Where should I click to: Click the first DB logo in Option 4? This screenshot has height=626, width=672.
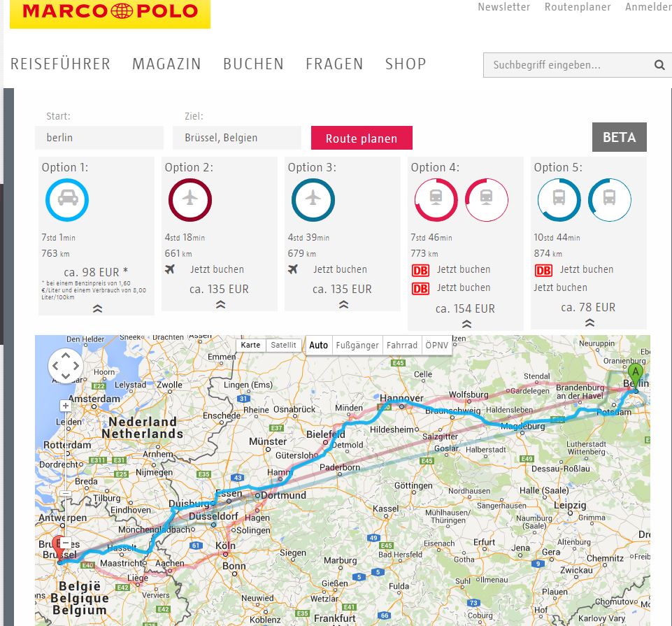coord(420,270)
